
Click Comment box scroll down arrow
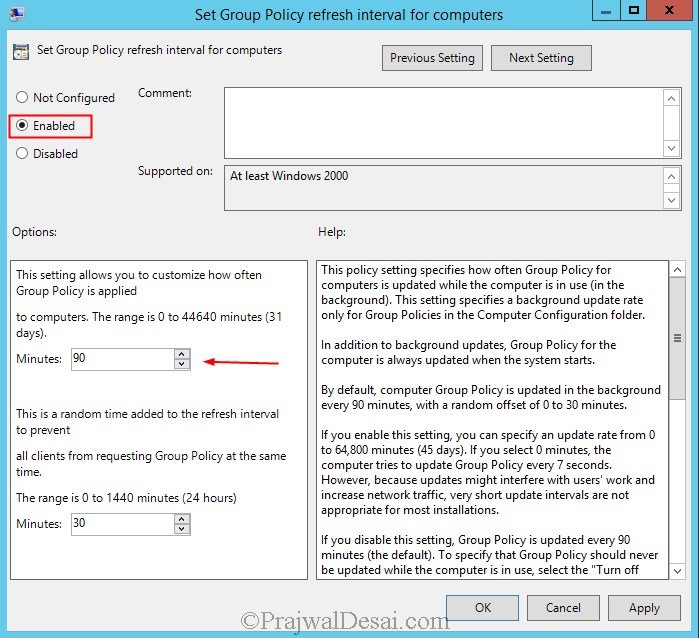pos(672,148)
